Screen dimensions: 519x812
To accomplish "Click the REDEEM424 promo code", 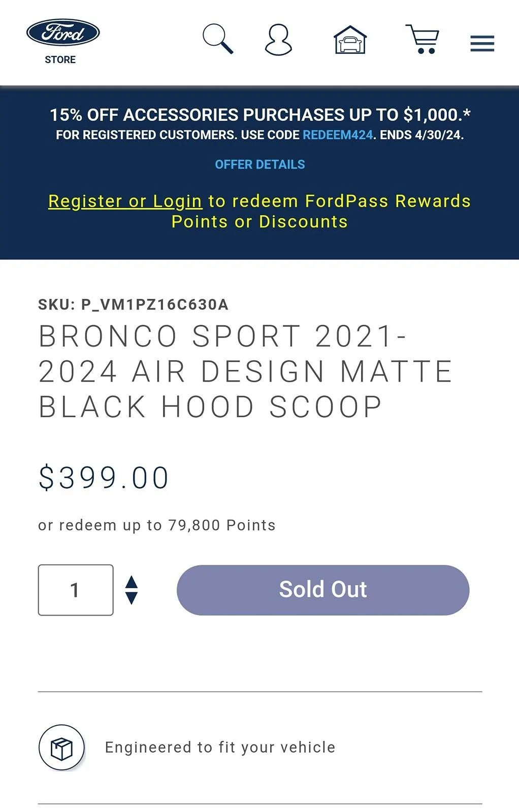I will click(x=337, y=135).
